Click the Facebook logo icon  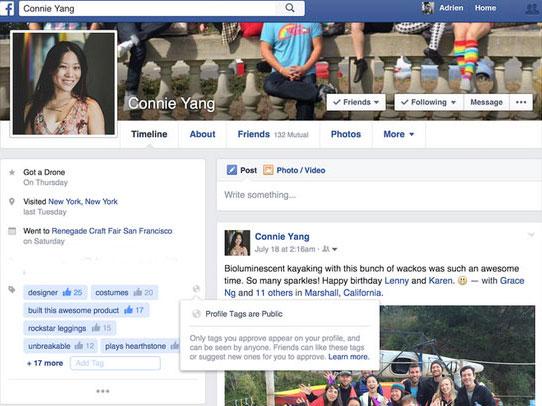click(x=7, y=8)
